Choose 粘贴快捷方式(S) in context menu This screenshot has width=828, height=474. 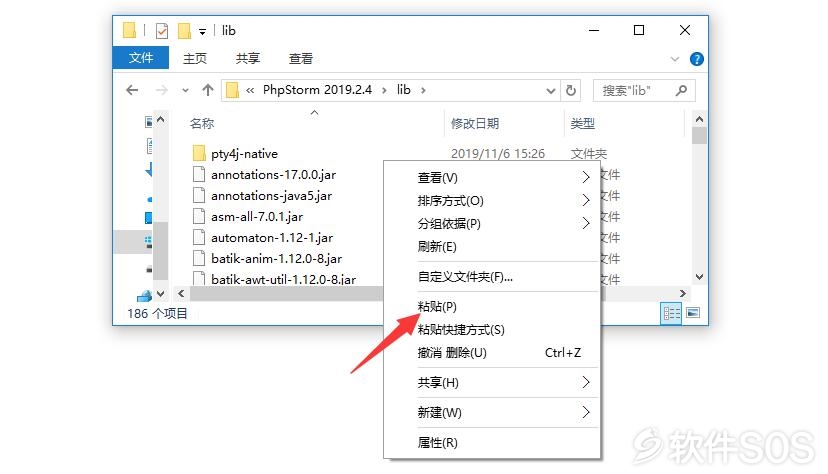[x=492, y=330]
